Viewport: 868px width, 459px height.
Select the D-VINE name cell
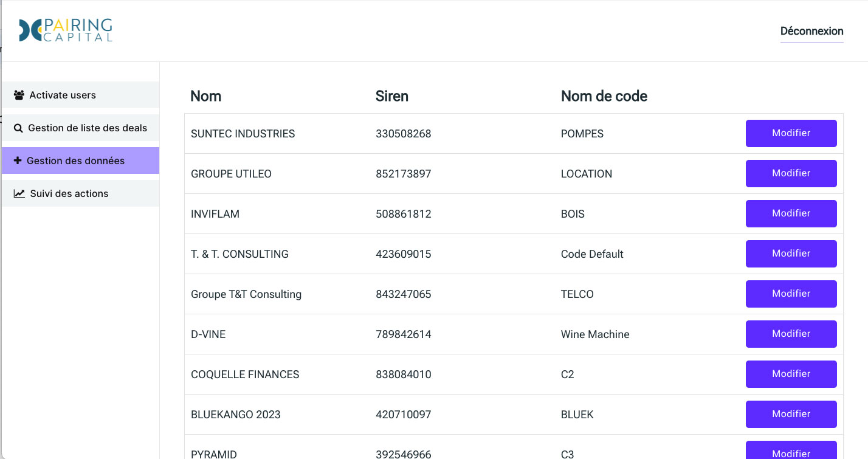[208, 334]
